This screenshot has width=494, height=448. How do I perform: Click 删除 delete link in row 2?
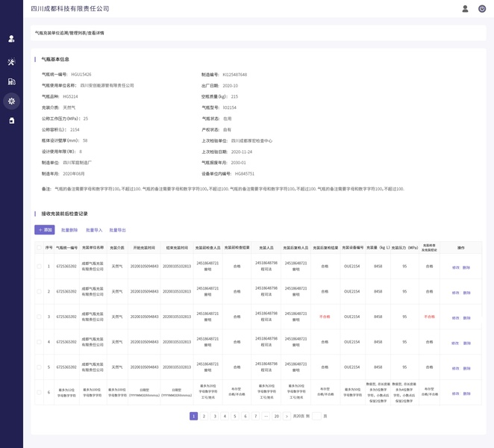[466, 293]
